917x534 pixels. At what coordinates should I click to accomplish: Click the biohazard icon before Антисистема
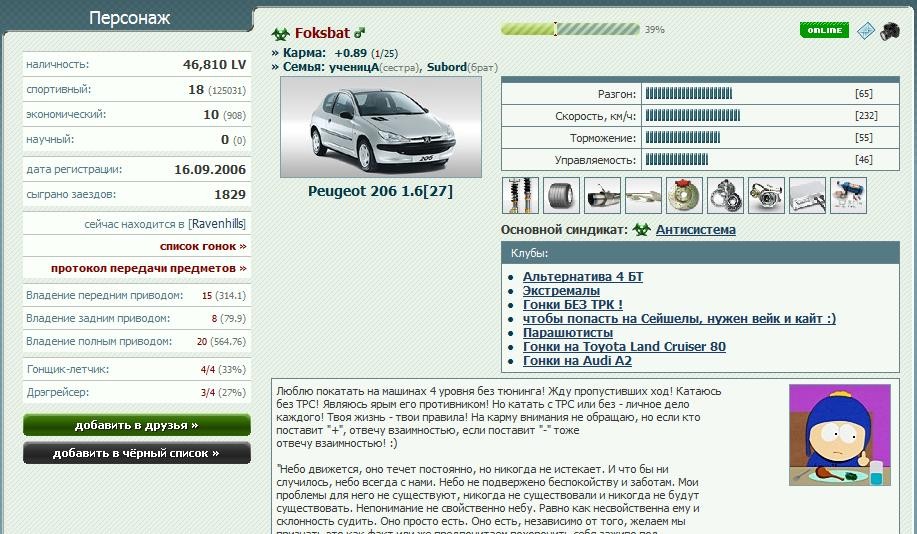click(642, 229)
